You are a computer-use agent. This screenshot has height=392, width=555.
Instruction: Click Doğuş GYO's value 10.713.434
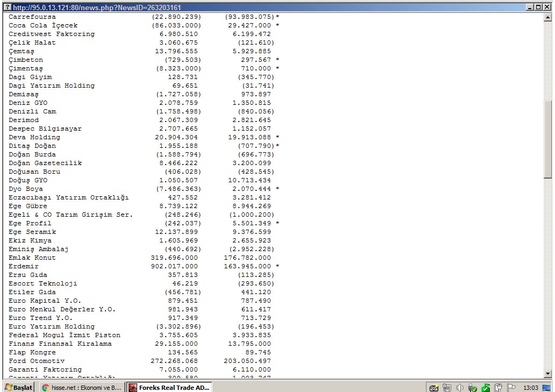point(250,181)
